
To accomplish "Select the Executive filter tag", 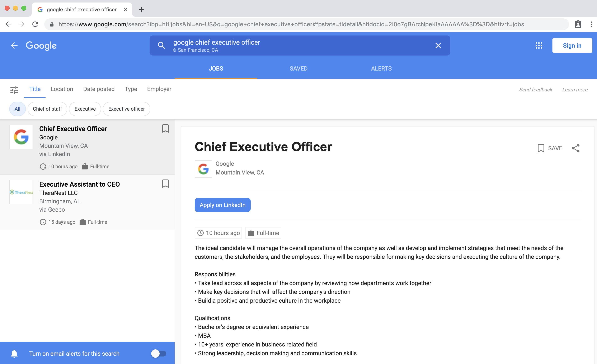I will [85, 109].
